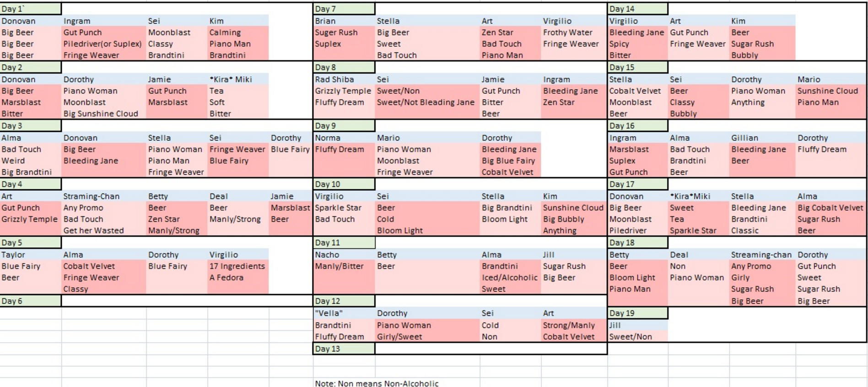Select the Day 14 header cell

pyautogui.click(x=638, y=9)
